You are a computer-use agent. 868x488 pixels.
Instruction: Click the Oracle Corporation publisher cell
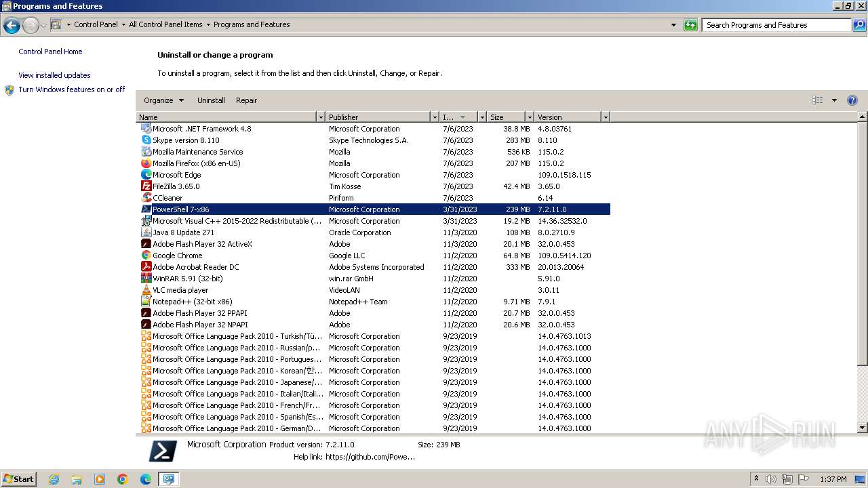359,232
